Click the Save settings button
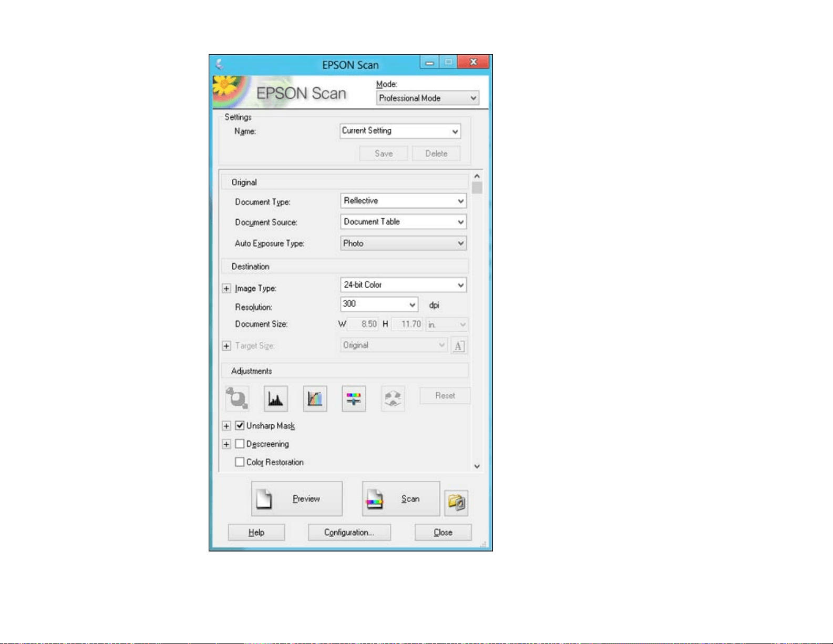 (x=384, y=154)
